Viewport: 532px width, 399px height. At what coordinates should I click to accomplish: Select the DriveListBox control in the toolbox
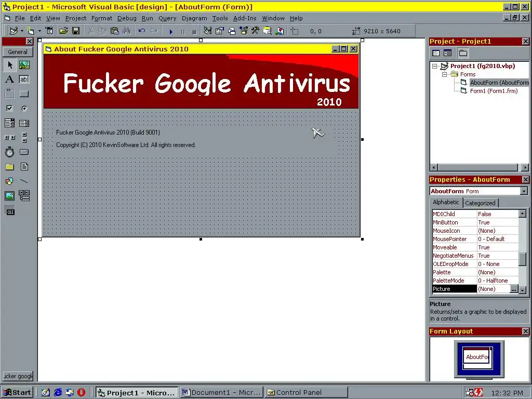[24, 152]
